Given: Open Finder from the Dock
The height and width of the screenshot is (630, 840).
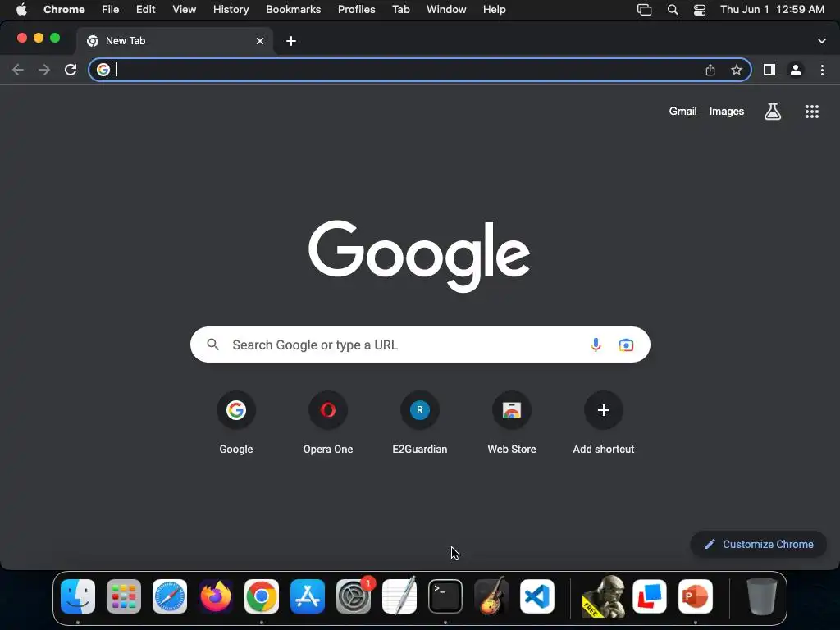Looking at the screenshot, I should click(78, 596).
